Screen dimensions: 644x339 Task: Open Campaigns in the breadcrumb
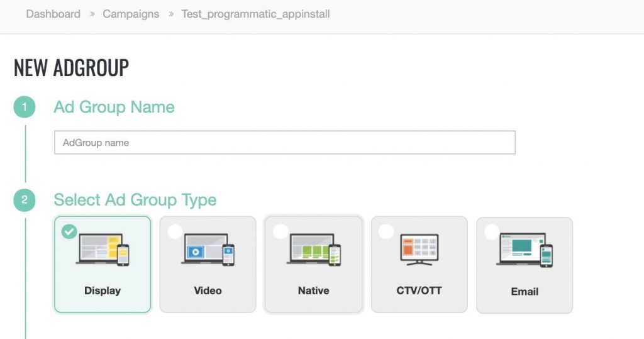click(131, 14)
